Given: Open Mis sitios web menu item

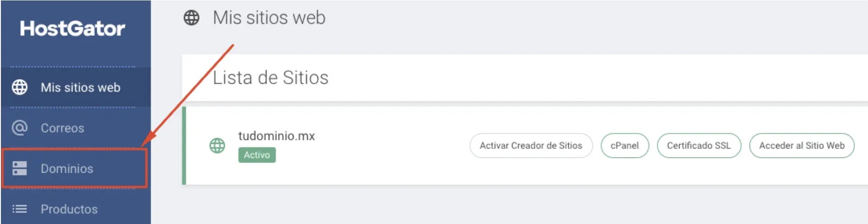Looking at the screenshot, I should (76, 87).
